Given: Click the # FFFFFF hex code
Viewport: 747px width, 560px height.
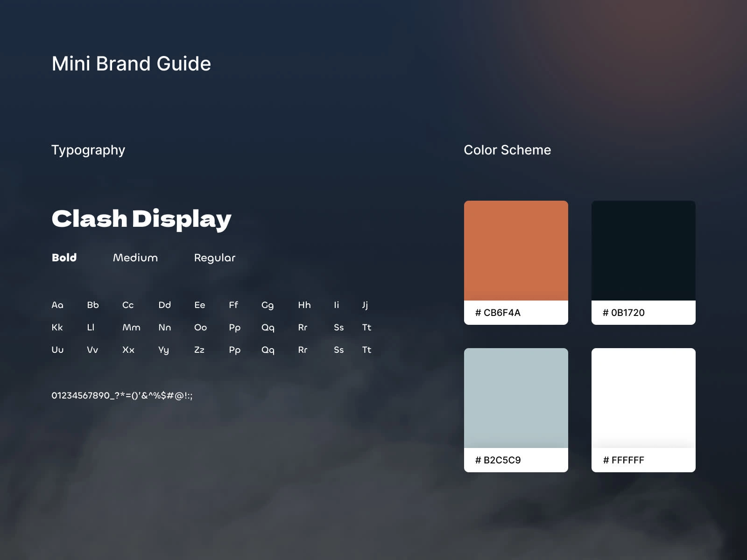Looking at the screenshot, I should [x=623, y=460].
